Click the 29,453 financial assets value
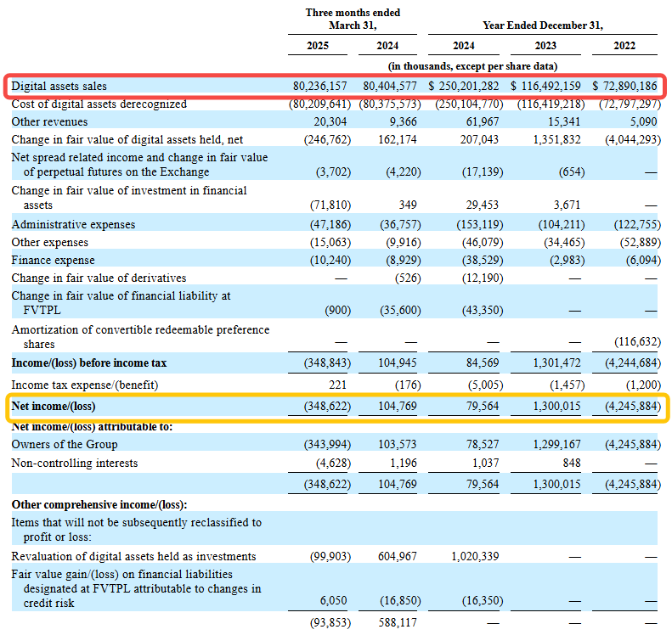This screenshot has width=672, height=635. (x=483, y=205)
